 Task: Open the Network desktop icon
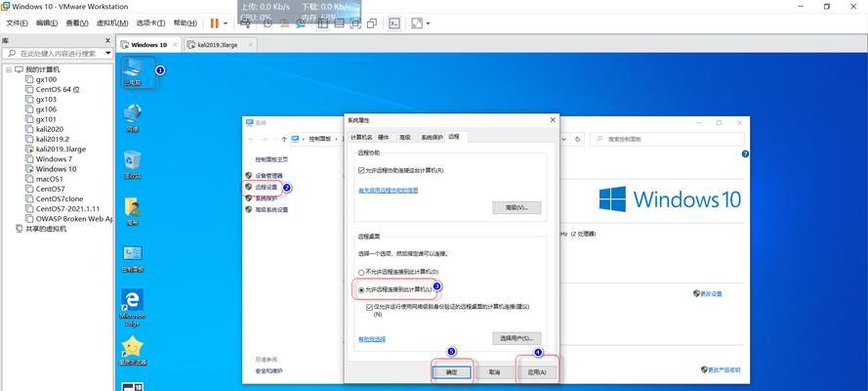[133, 118]
